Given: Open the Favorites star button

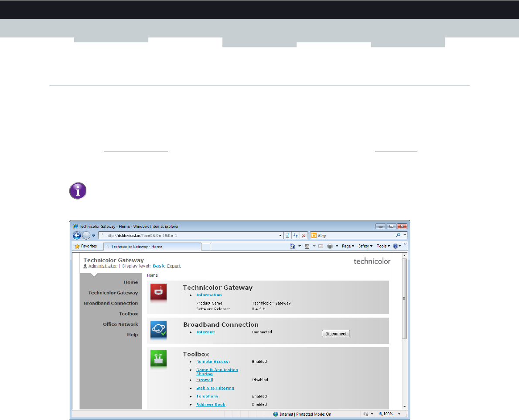Looking at the screenshot, I should coord(86,246).
